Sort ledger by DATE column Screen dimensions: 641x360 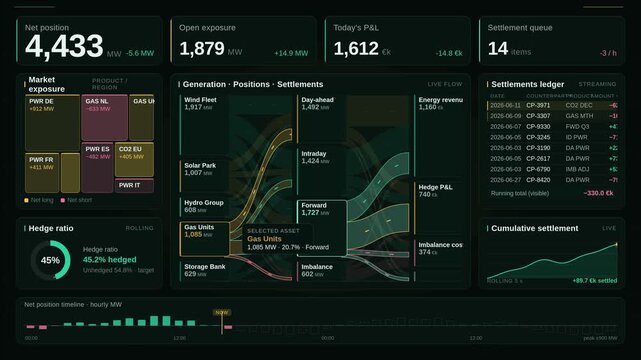pyautogui.click(x=497, y=96)
